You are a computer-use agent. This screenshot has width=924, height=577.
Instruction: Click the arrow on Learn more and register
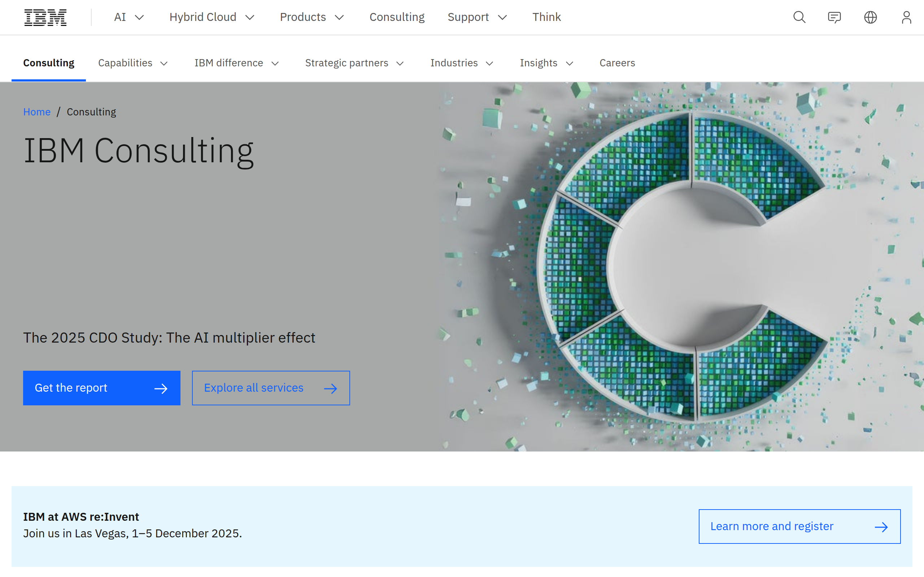(x=882, y=526)
